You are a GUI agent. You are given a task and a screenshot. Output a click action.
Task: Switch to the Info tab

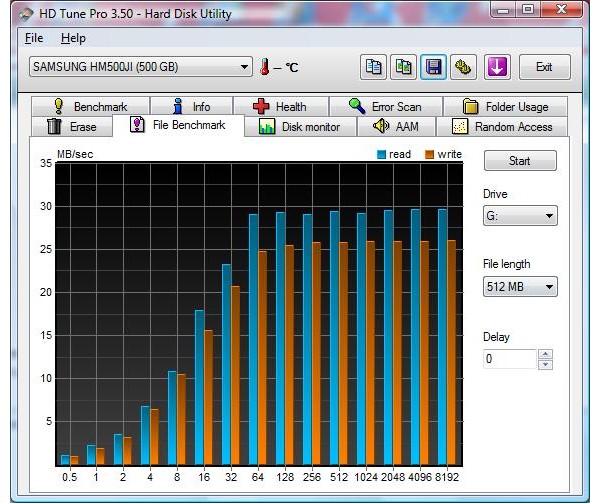192,106
